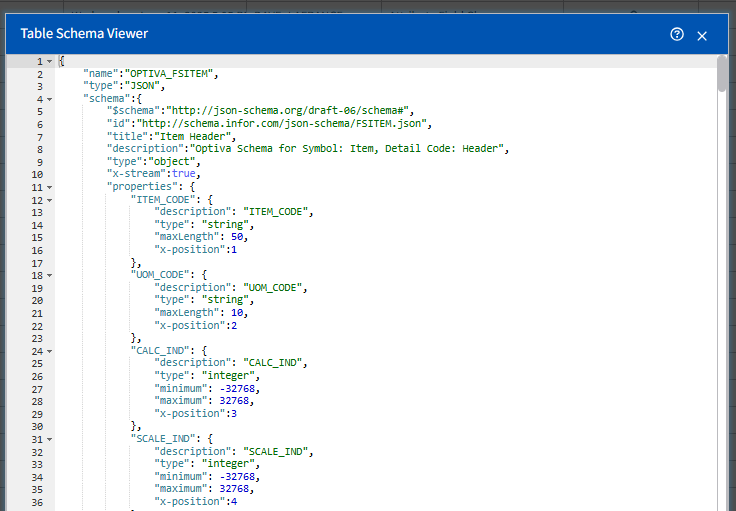Open the help icon in Table Schema Viewer

[x=677, y=34]
